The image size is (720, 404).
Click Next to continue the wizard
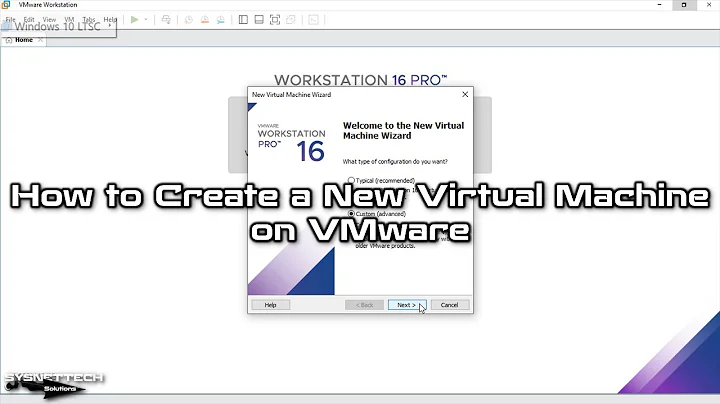407,305
